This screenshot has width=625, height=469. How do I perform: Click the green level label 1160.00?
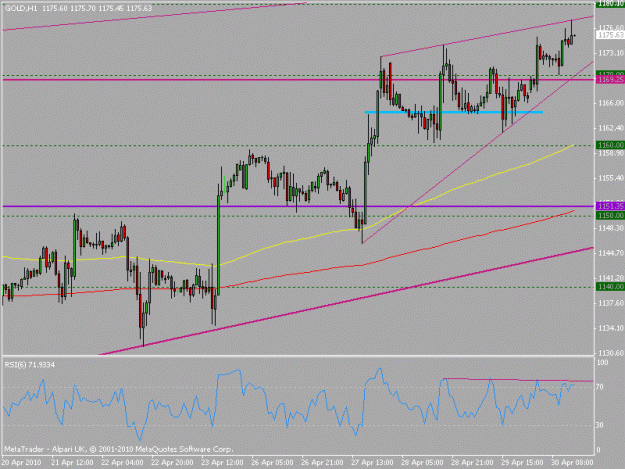pyautogui.click(x=610, y=145)
